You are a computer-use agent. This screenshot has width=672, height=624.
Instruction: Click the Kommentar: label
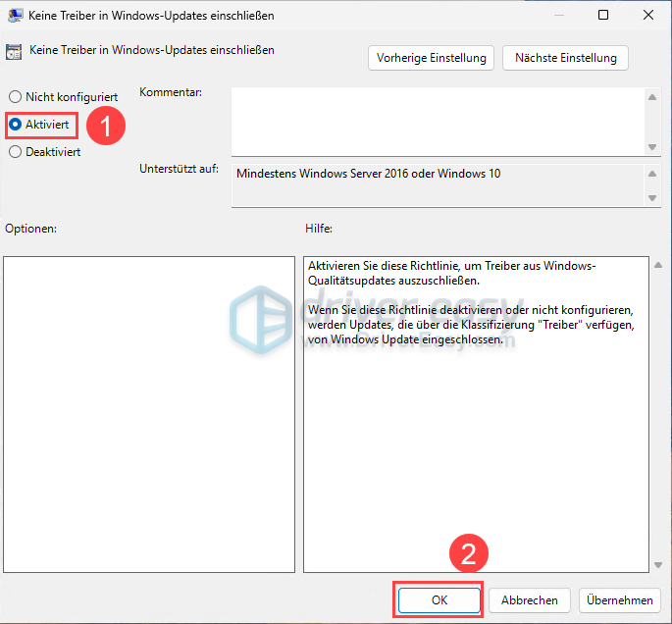(171, 92)
